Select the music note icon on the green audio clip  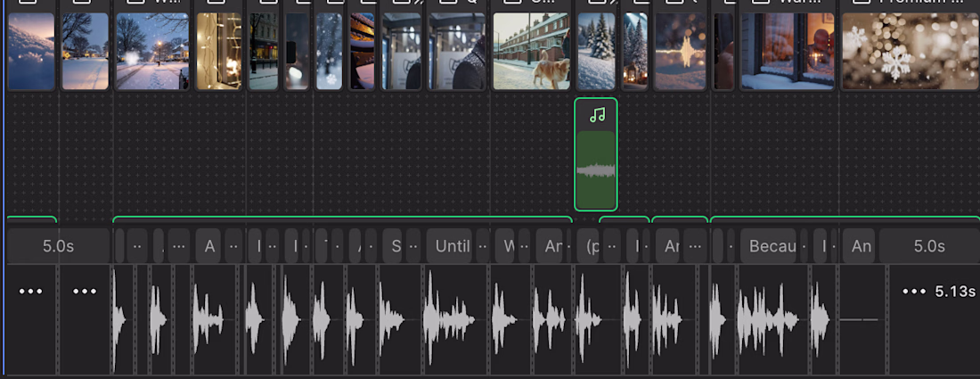click(x=598, y=115)
